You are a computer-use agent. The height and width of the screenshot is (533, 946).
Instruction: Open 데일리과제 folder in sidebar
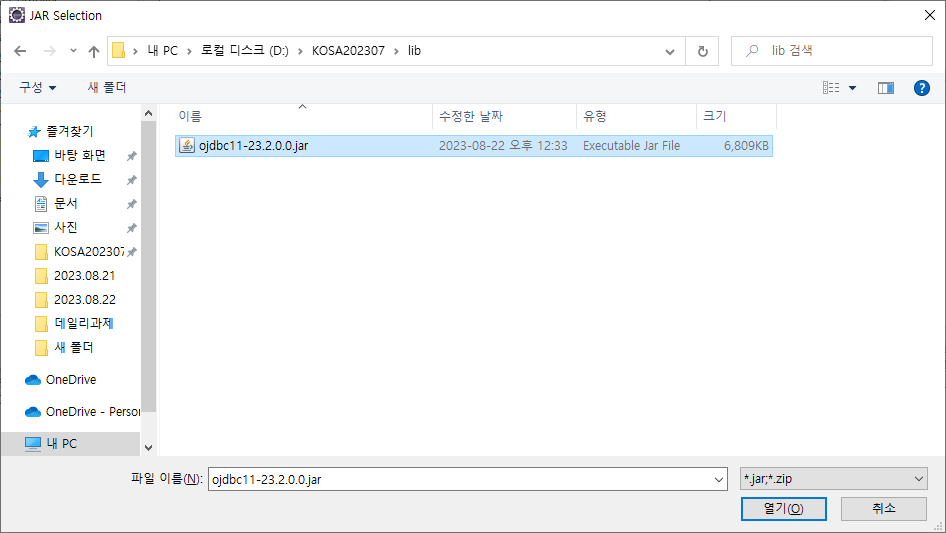click(x=84, y=323)
